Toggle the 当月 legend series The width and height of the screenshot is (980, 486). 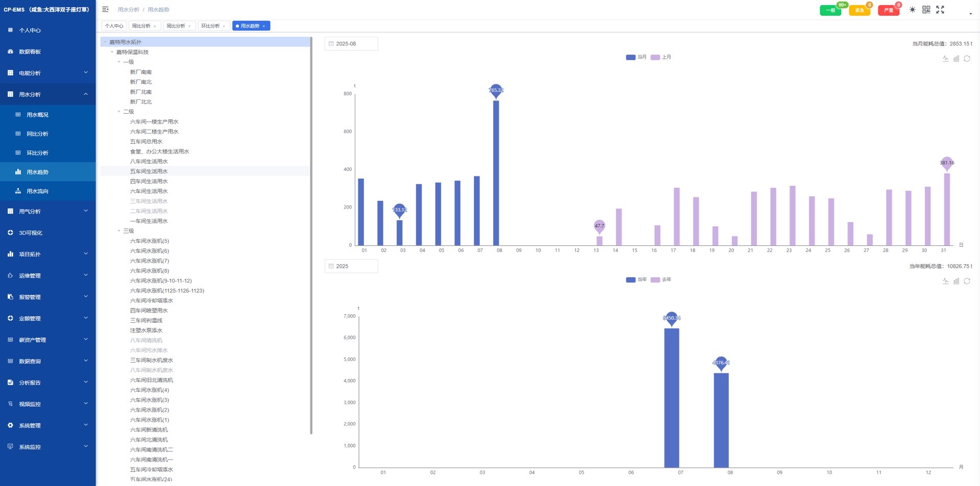pos(636,57)
